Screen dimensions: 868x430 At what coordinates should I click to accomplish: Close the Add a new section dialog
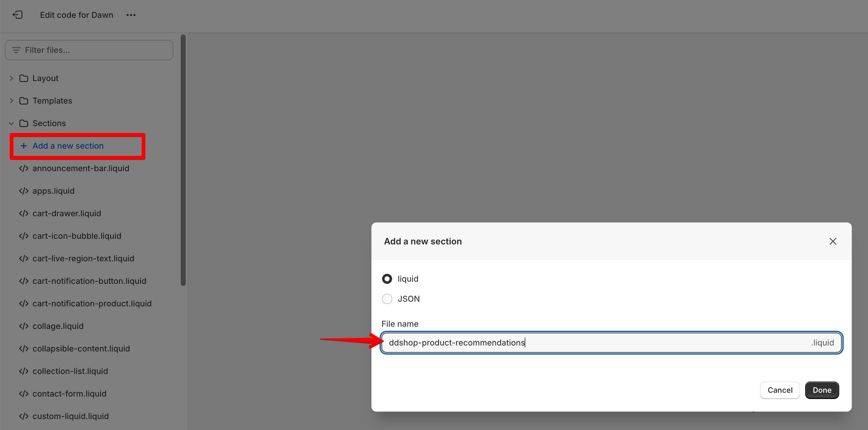pos(833,242)
